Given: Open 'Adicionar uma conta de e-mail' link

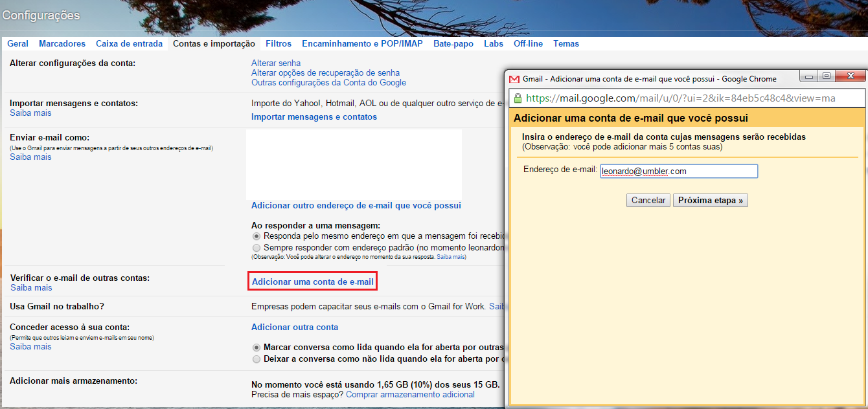Looking at the screenshot, I should (x=312, y=281).
